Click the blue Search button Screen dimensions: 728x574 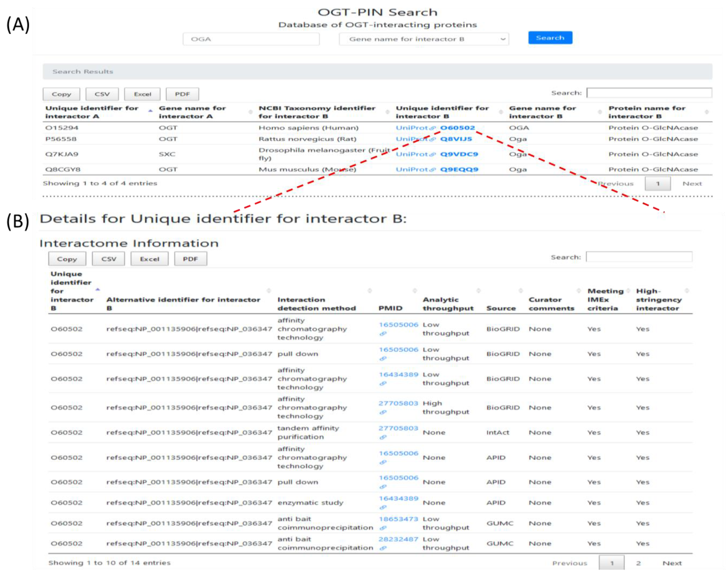550,38
